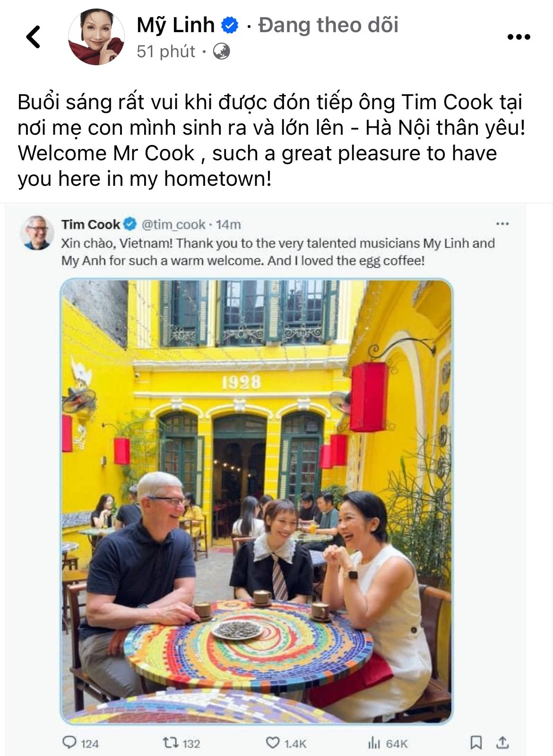The height and width of the screenshot is (756, 553).
Task: View the 64K analytics views icon
Action: [374, 743]
